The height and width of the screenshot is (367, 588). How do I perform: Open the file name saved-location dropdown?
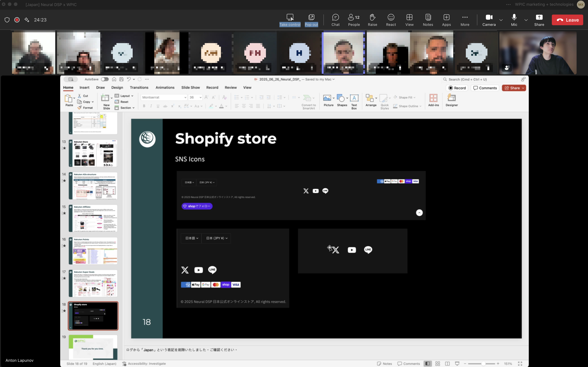tap(333, 79)
